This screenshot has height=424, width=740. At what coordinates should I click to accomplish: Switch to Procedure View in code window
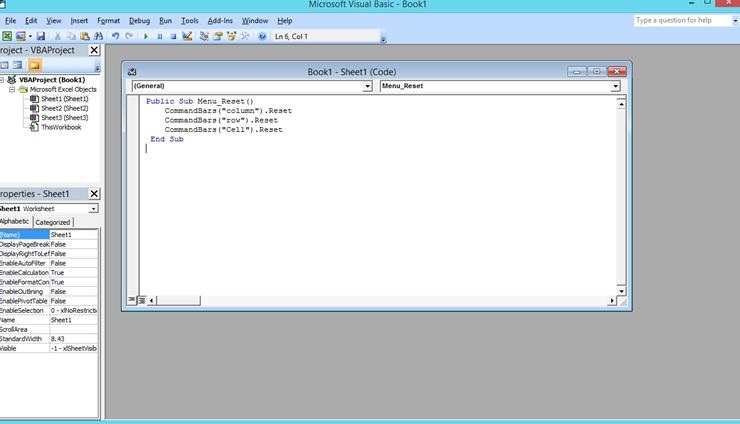[x=132, y=300]
